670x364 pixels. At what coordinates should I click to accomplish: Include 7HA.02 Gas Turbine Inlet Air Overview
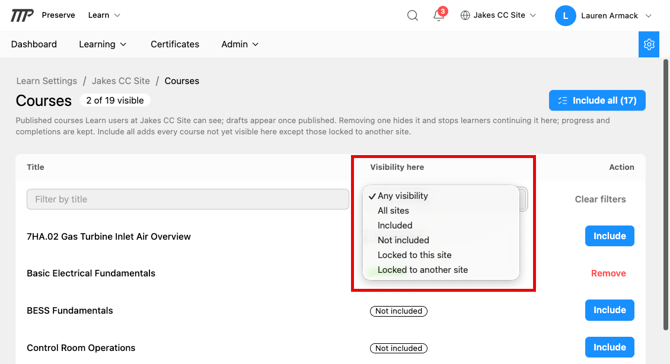pyautogui.click(x=609, y=236)
